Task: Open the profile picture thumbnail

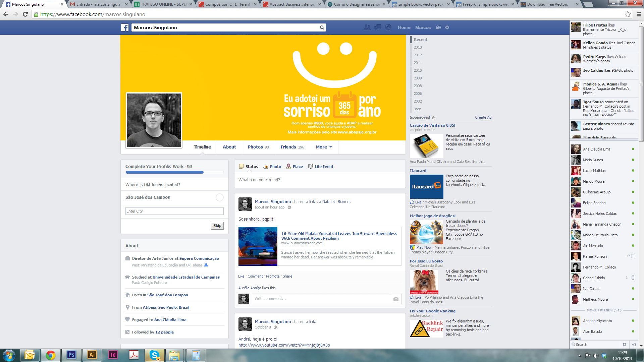Action: point(154,120)
